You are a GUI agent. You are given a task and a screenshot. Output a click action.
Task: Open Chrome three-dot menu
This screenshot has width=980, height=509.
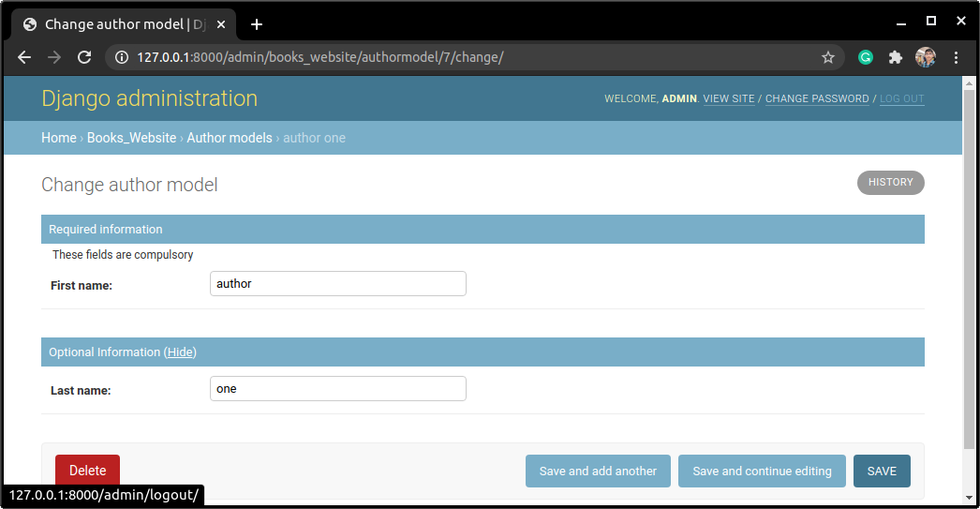[956, 57]
